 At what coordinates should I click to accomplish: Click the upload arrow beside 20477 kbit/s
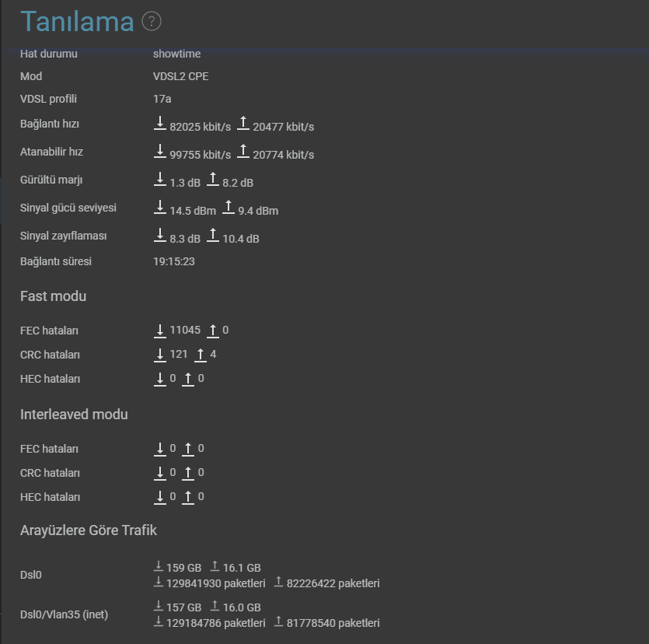point(243,124)
